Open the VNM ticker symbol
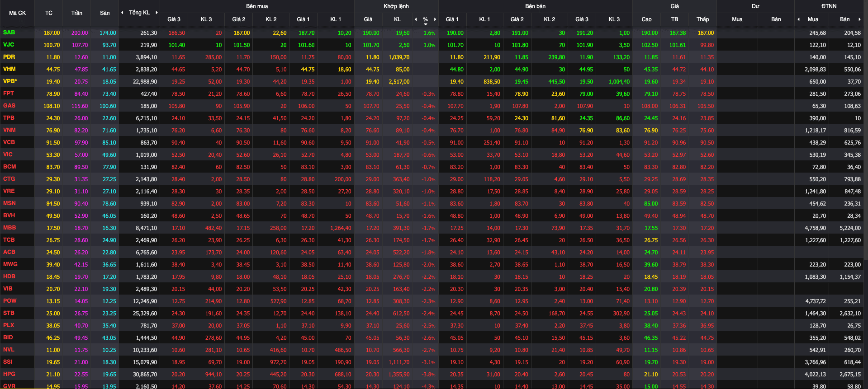The height and width of the screenshot is (389, 868). pyautogui.click(x=9, y=130)
